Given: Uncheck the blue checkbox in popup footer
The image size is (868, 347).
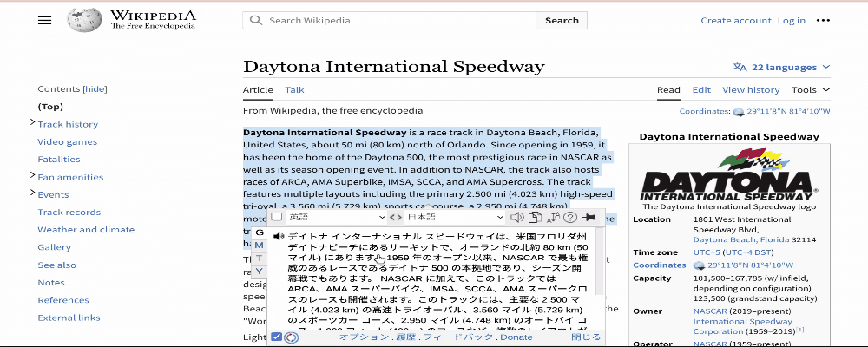Looking at the screenshot, I should 277,337.
